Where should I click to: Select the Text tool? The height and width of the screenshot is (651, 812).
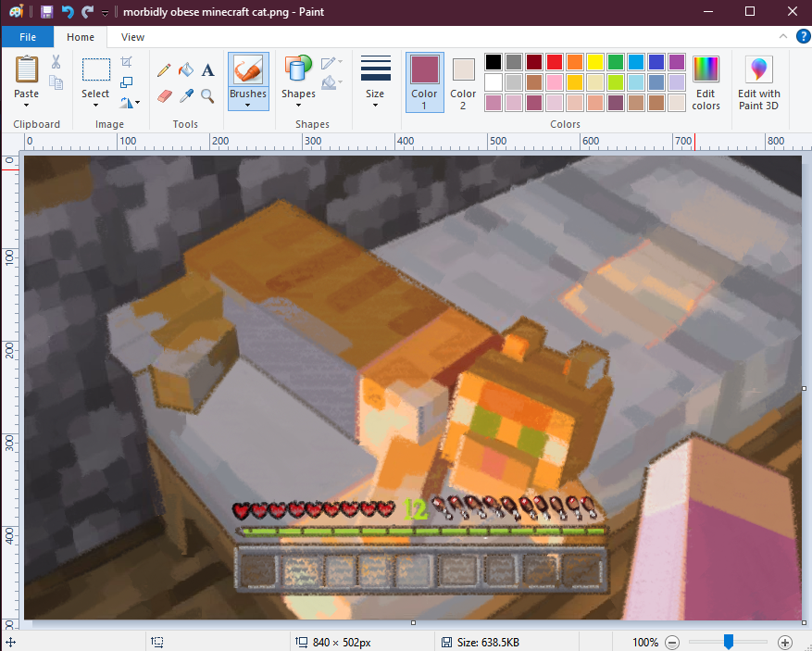click(207, 70)
